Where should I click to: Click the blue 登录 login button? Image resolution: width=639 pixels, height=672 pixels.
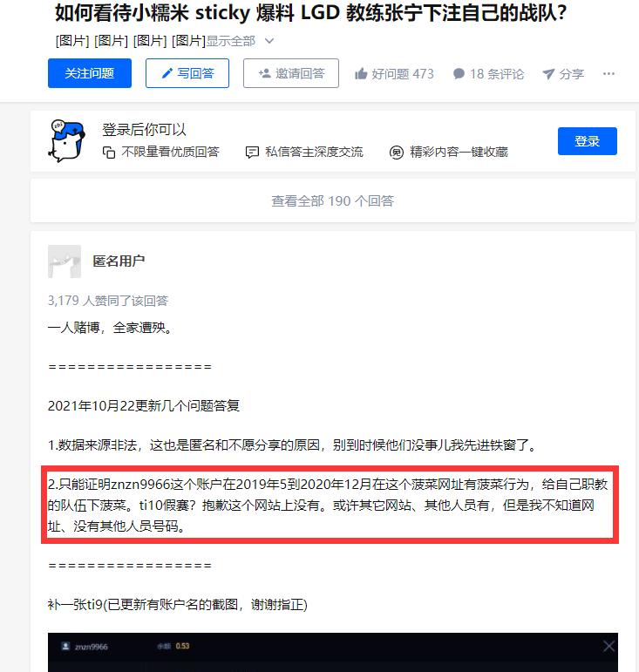(588, 141)
